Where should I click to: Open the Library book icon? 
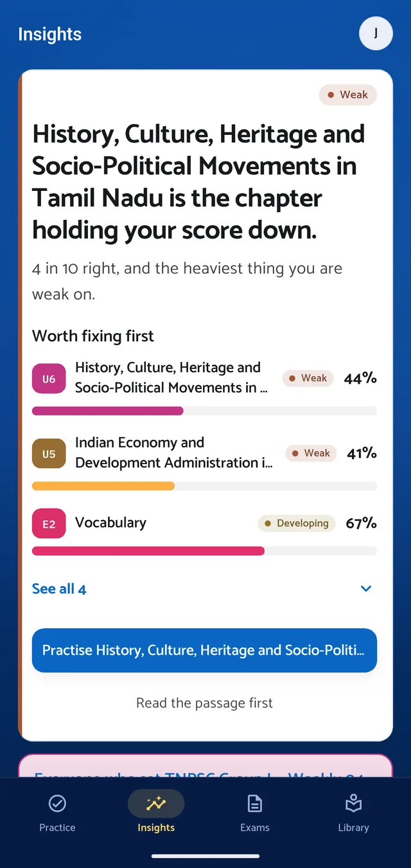353,803
